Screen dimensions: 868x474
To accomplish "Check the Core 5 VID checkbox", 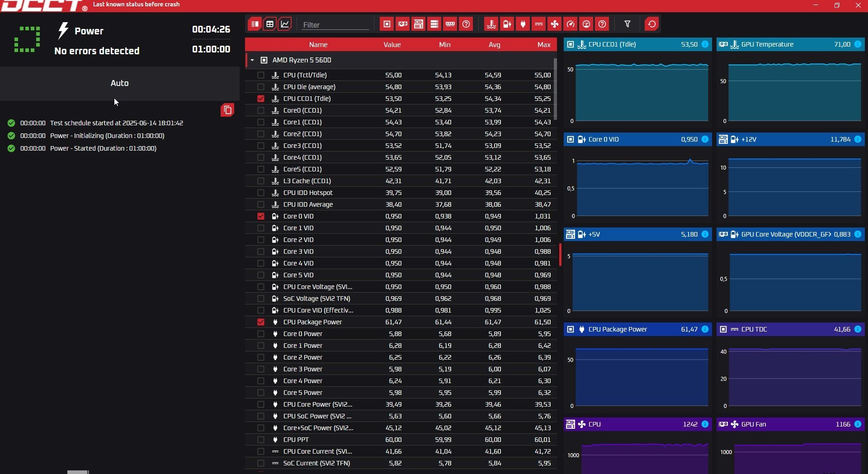I will pyautogui.click(x=261, y=275).
